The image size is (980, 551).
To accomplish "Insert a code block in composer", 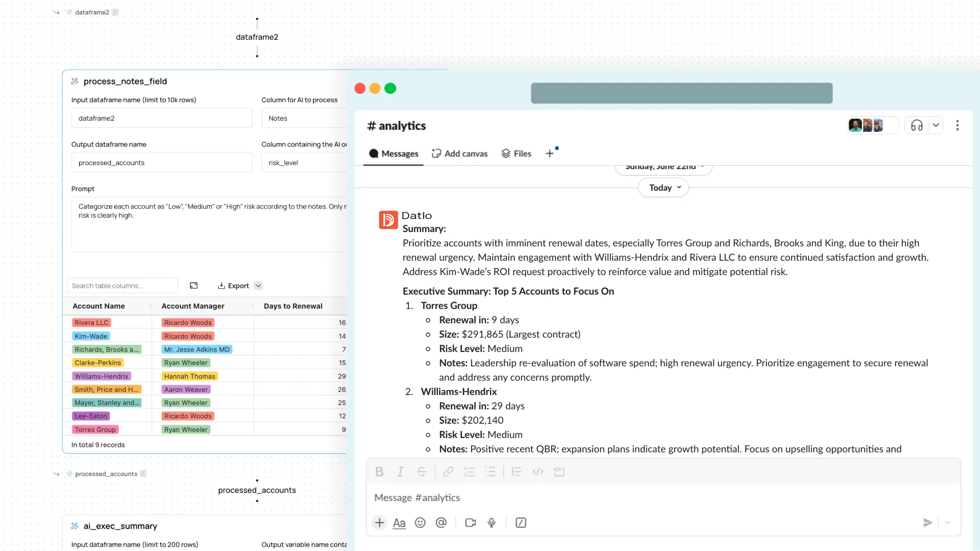I will (559, 471).
